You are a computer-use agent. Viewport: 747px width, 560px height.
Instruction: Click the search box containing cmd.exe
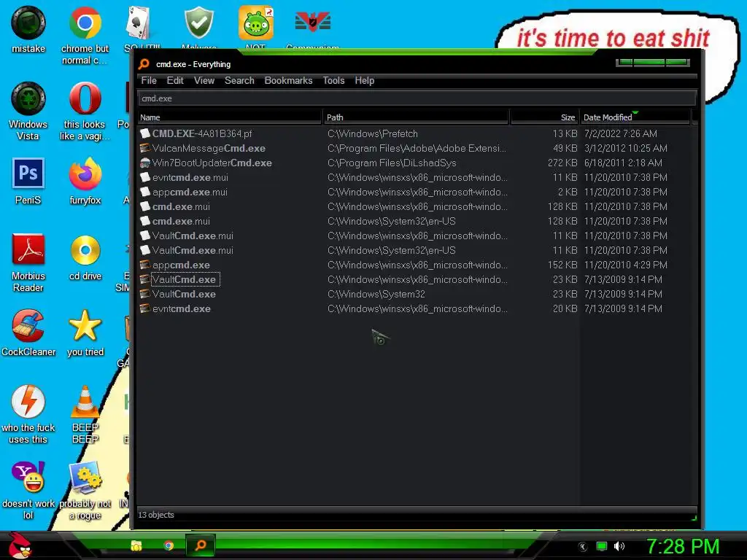click(417, 98)
